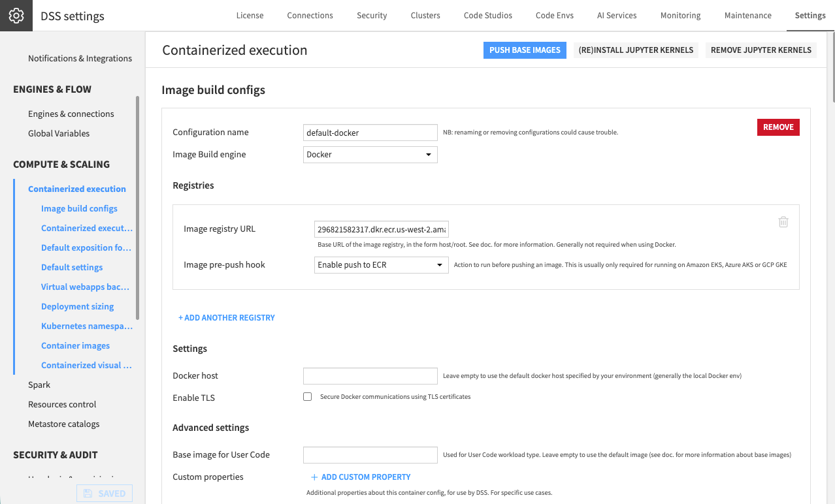835x504 pixels.
Task: Click the Docker host input field
Action: pos(370,376)
